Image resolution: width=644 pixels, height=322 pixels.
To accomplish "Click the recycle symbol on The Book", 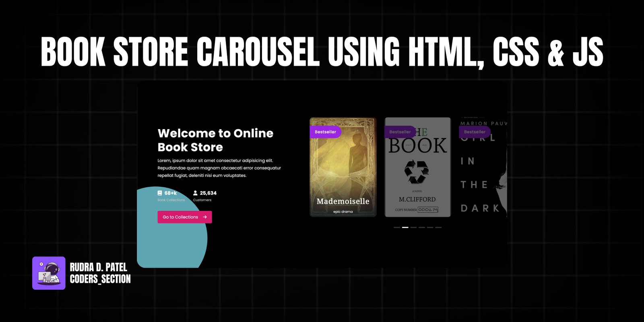I will pos(417,172).
